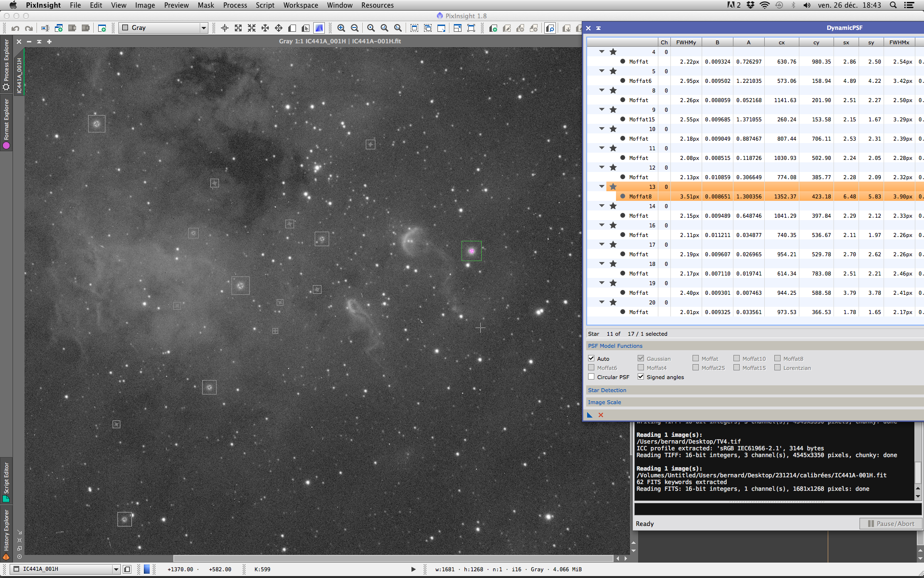This screenshot has height=578, width=924.
Task: Click the Redo arrow in toolbar
Action: (29, 28)
